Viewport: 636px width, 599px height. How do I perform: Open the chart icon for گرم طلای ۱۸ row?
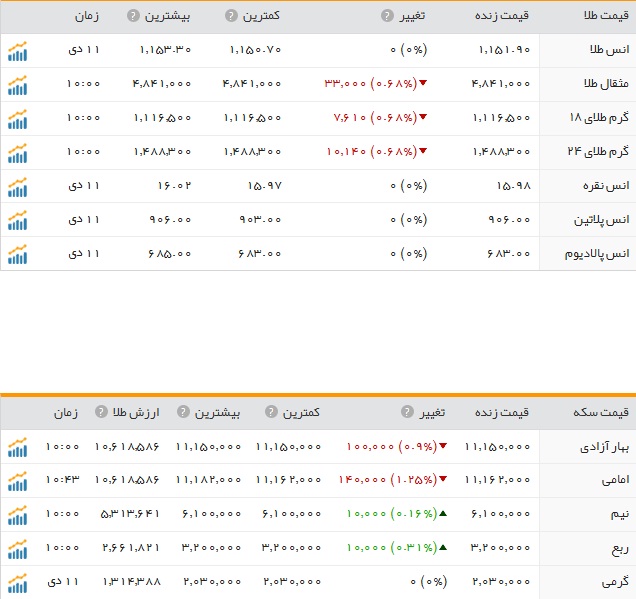point(17,119)
